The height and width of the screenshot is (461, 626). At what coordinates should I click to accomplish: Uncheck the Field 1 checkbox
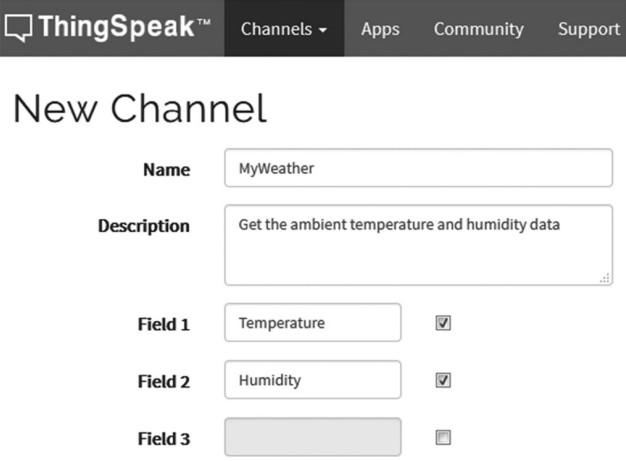(x=444, y=323)
